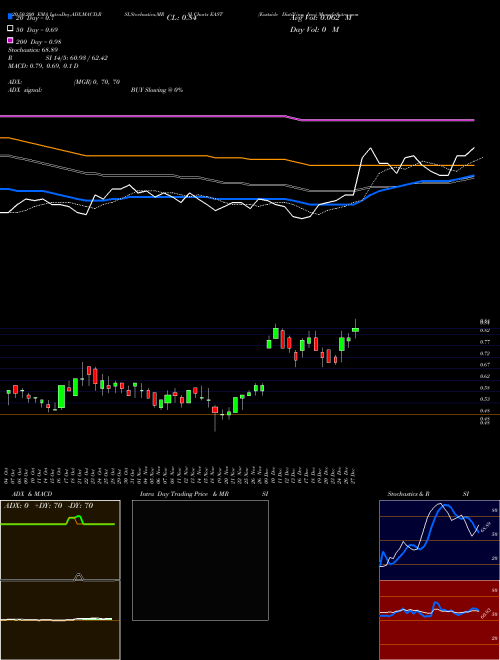Image resolution: width=500 pixels, height=660 pixels.
Task: Click the '(MGR) 0, 70, 70' value
Action: click(x=97, y=82)
